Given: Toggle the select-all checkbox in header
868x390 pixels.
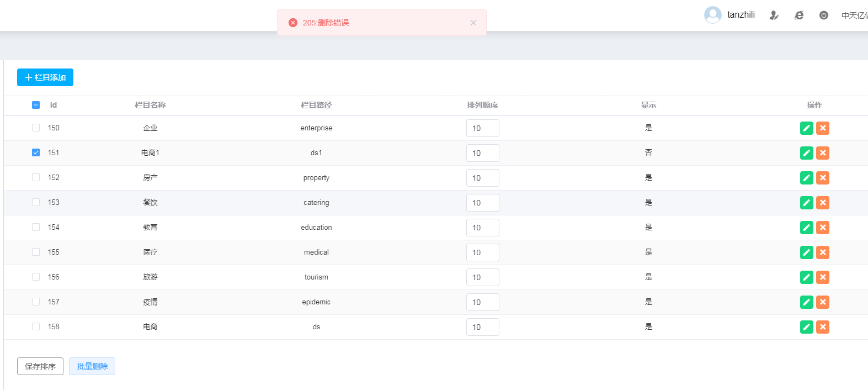Looking at the screenshot, I should coord(36,105).
